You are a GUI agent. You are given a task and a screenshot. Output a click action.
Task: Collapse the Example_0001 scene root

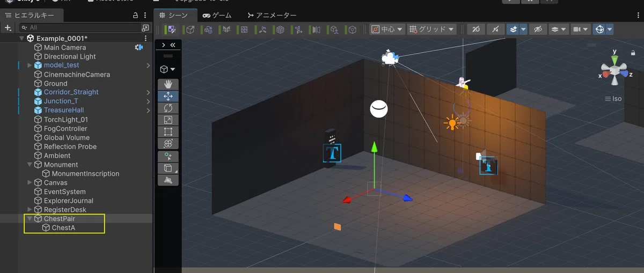[22, 38]
